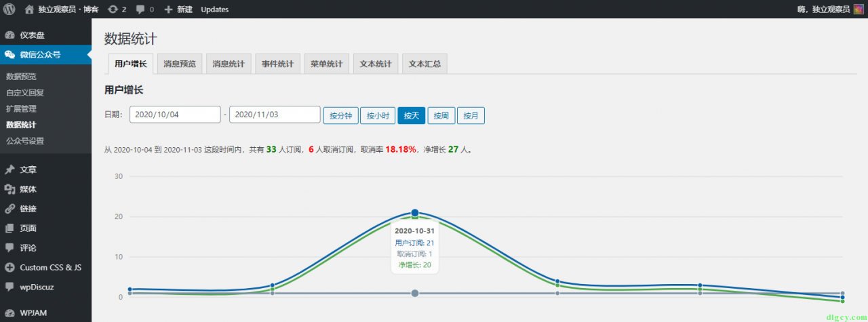Click the 文章 pushpin icon
The width and height of the screenshot is (868, 322).
[9, 169]
